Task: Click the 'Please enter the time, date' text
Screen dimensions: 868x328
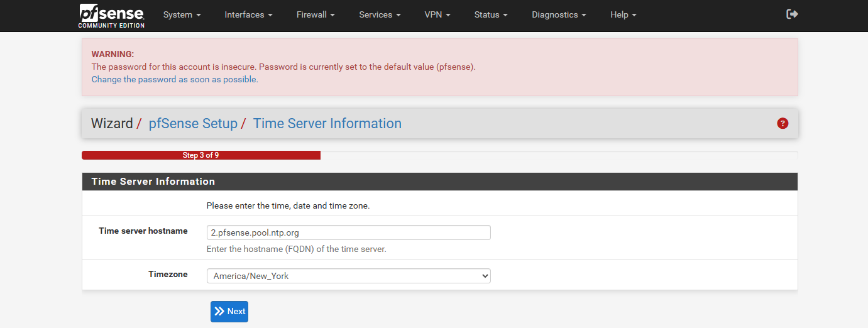Action: coord(288,205)
